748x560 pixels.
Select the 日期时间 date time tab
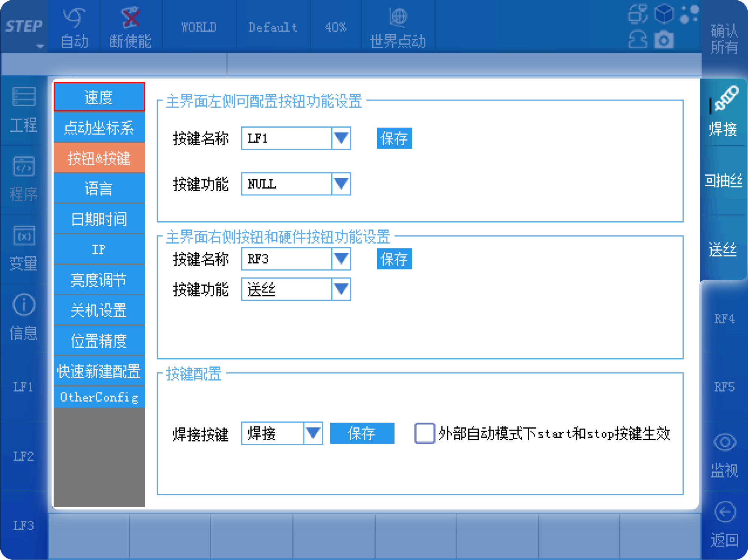click(99, 219)
